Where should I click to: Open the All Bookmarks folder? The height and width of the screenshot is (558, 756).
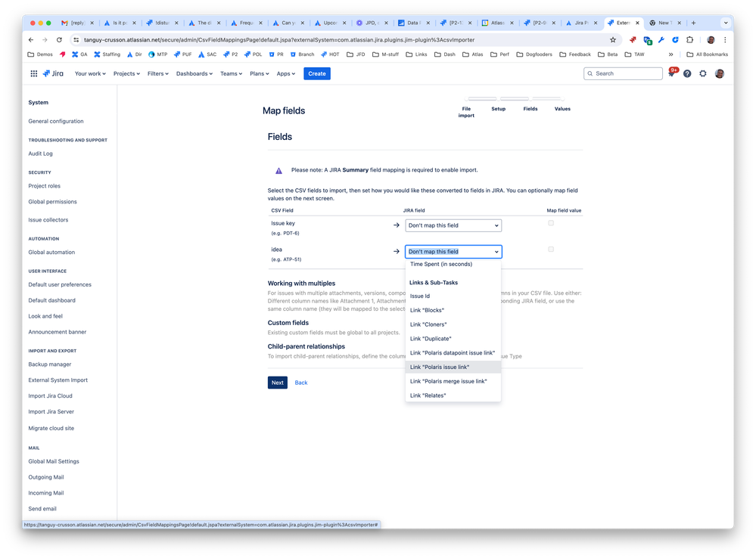click(x=707, y=54)
